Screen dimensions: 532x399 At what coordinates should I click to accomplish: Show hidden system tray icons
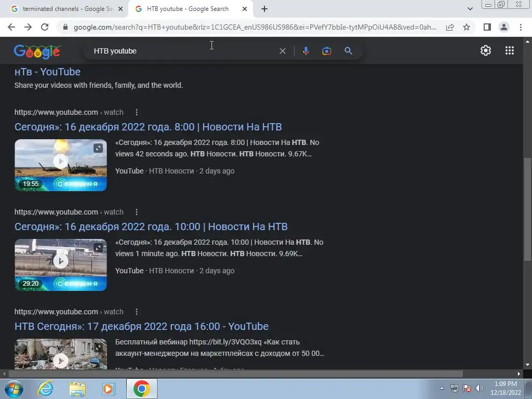pos(442,389)
